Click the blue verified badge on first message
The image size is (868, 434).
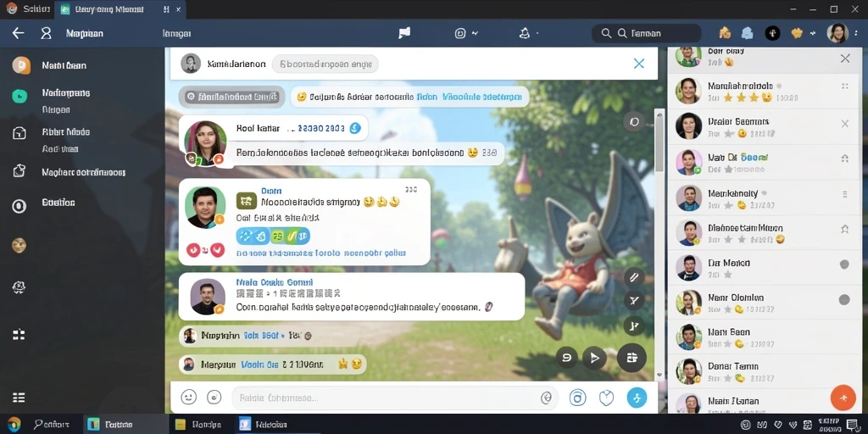[x=355, y=129]
